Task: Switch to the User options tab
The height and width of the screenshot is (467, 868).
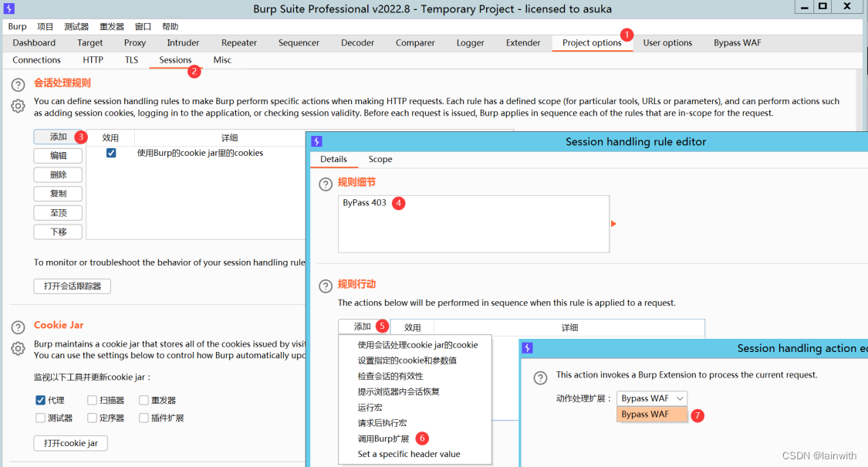Action: pyautogui.click(x=667, y=42)
